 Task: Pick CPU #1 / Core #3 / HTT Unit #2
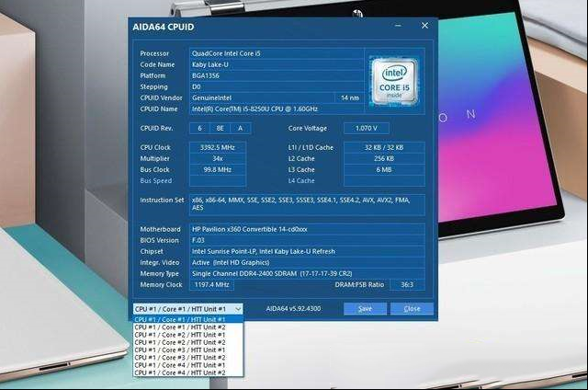(x=188, y=357)
